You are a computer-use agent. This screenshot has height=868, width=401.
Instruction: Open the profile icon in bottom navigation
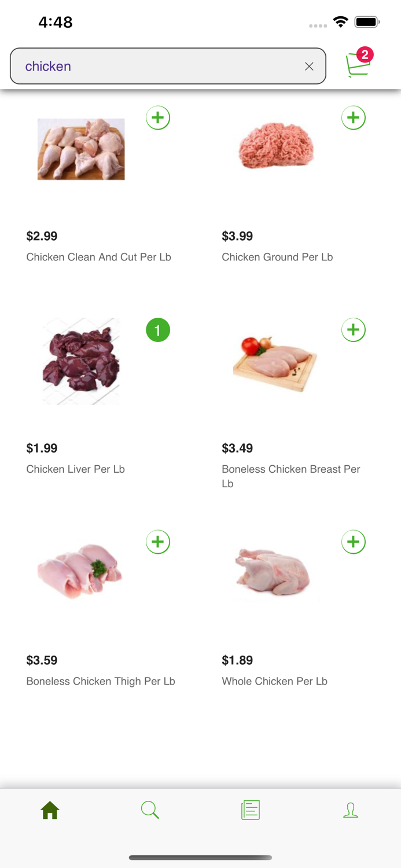pyautogui.click(x=351, y=810)
